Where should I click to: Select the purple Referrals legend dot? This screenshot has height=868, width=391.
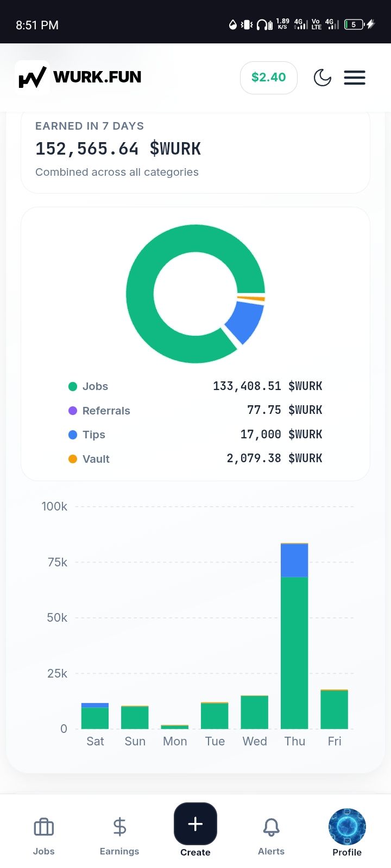coord(73,411)
